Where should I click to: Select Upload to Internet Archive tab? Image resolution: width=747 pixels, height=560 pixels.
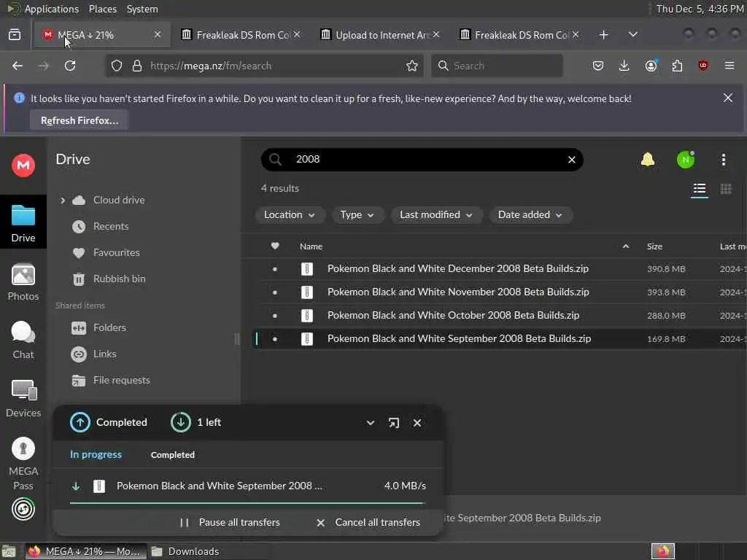[379, 35]
